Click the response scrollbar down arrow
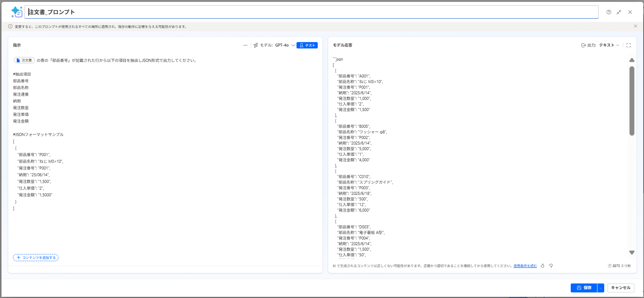The width and height of the screenshot is (644, 298). click(632, 252)
